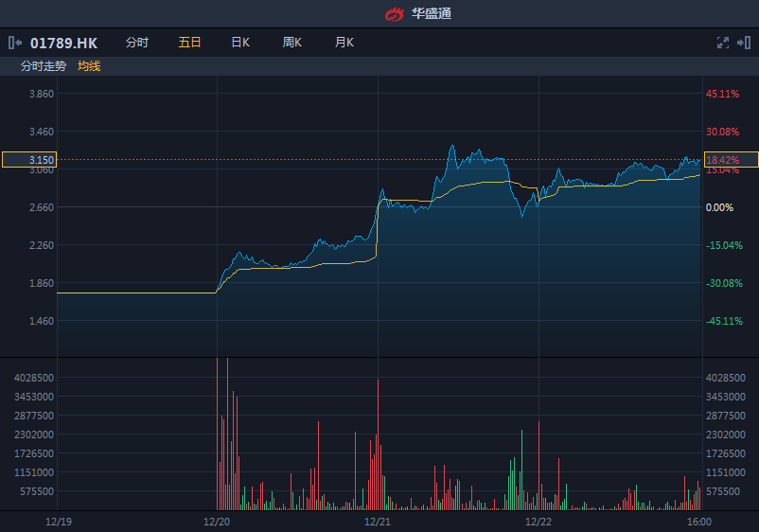Toggle the 分时走势 line legend
The image size is (759, 532).
click(x=44, y=66)
